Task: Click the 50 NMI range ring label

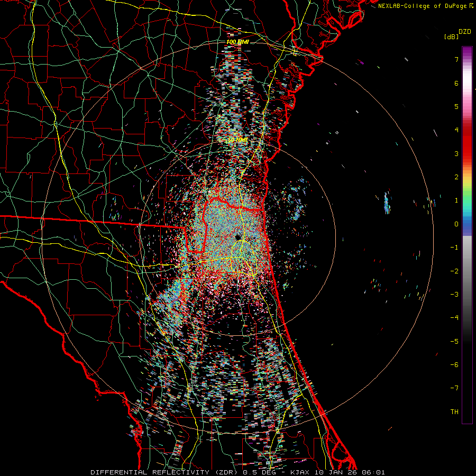Action: click(237, 140)
